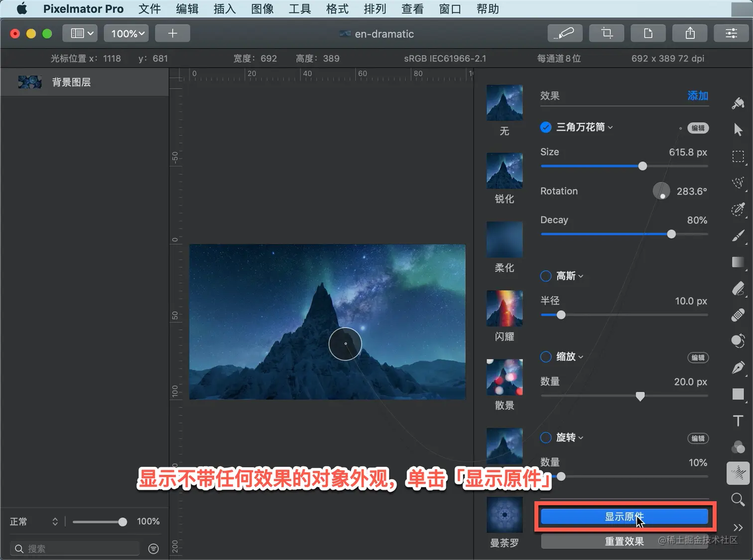Click the 搜索 layer search field

(75, 549)
